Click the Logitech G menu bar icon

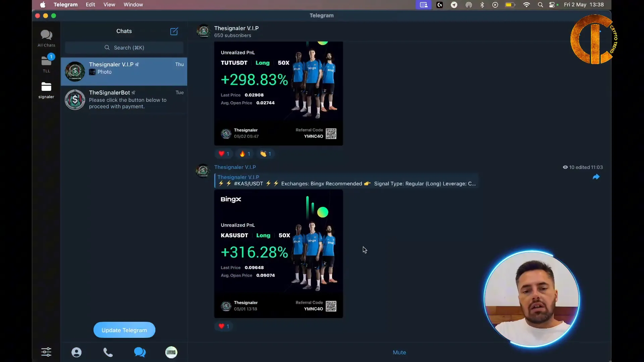tap(440, 5)
